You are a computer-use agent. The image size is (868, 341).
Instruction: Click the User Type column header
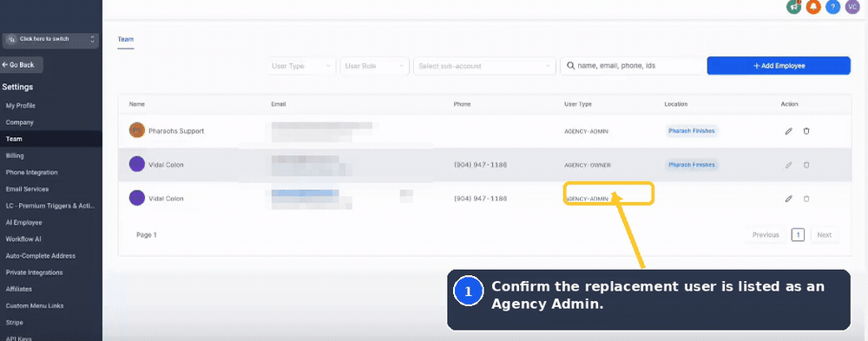[x=578, y=104]
